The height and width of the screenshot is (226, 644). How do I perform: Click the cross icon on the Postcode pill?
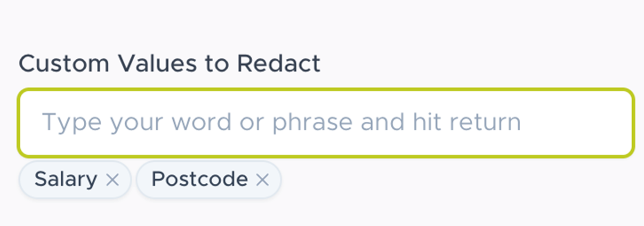262,179
